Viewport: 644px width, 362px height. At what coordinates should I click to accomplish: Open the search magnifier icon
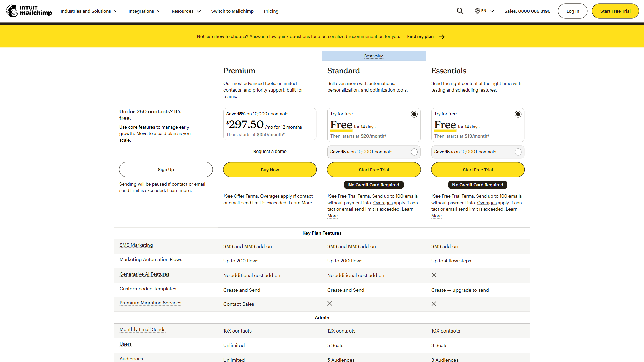tap(460, 11)
